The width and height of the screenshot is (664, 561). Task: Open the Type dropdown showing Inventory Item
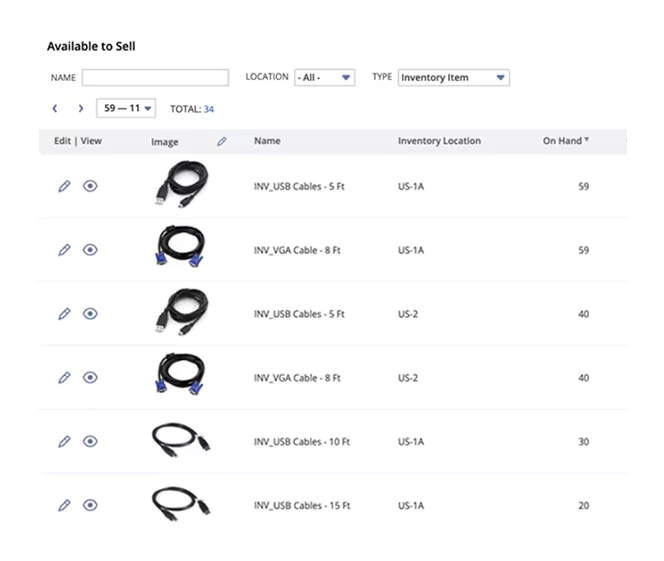point(454,77)
